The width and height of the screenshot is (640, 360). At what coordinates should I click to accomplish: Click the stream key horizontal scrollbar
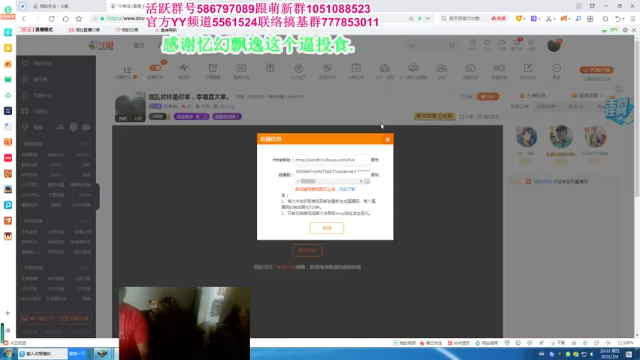tap(329, 181)
